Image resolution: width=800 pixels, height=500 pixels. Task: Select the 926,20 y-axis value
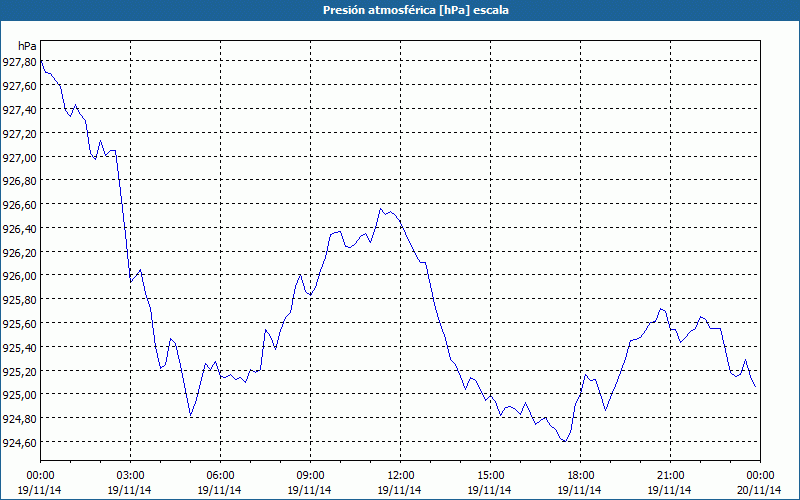pos(20,253)
